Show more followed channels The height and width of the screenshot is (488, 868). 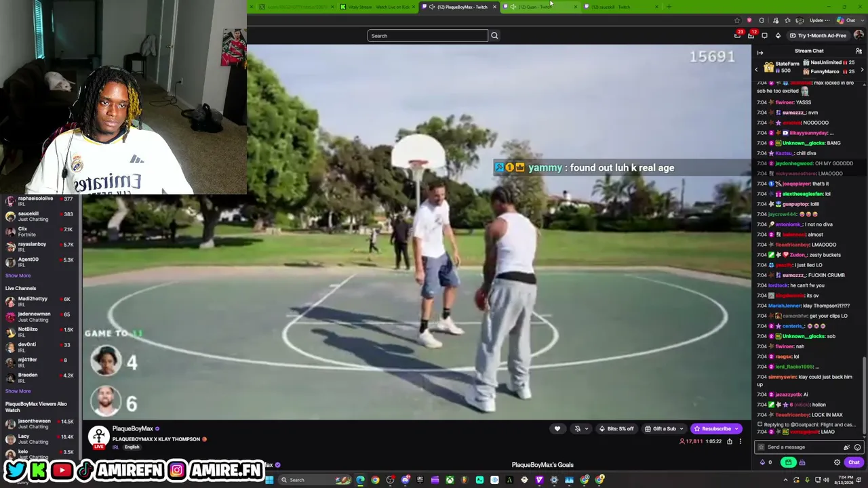[x=18, y=275]
